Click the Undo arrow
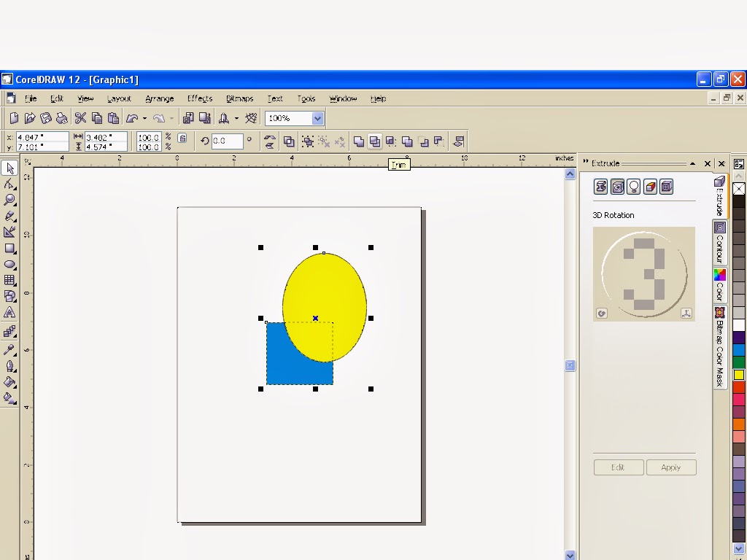Screen dimensions: 747x560 [132, 118]
